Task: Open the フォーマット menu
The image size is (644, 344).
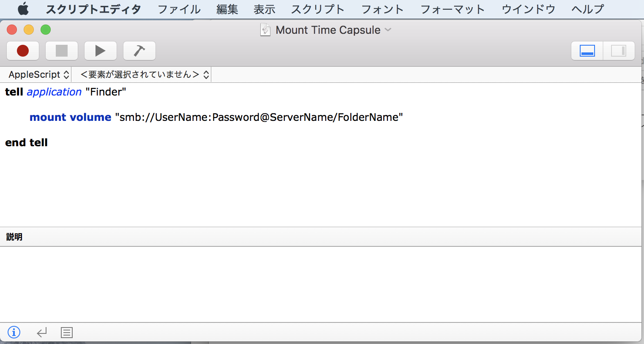Action: pyautogui.click(x=453, y=9)
